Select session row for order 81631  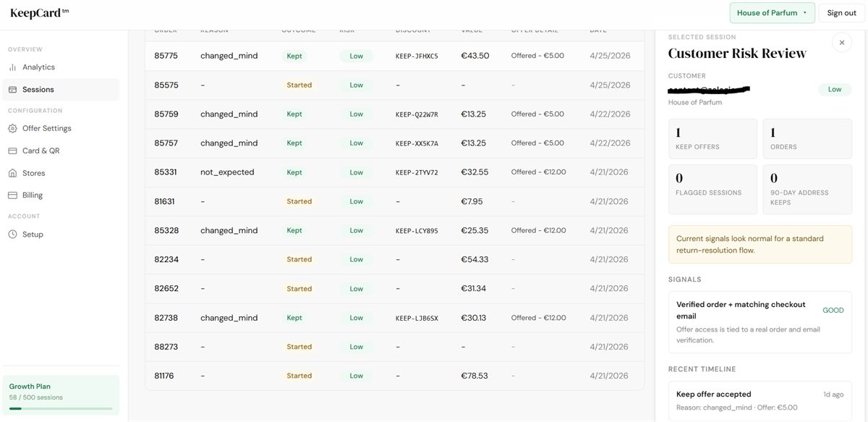tap(394, 201)
